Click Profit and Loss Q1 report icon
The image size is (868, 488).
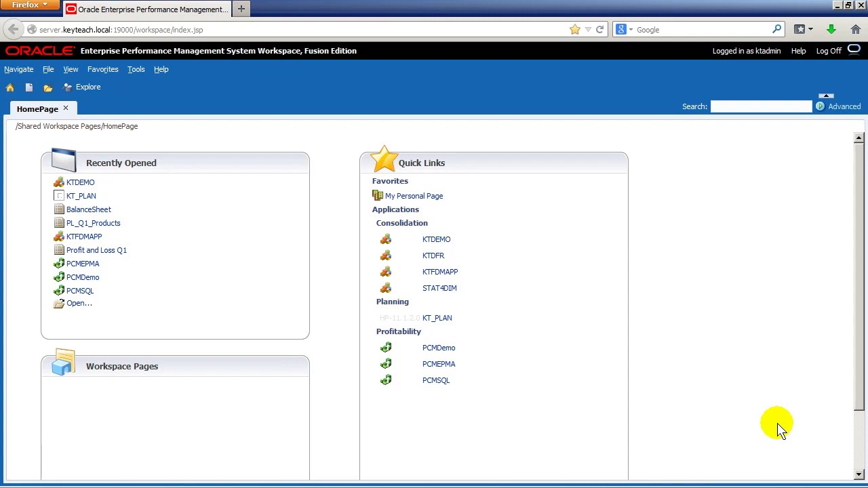point(59,250)
